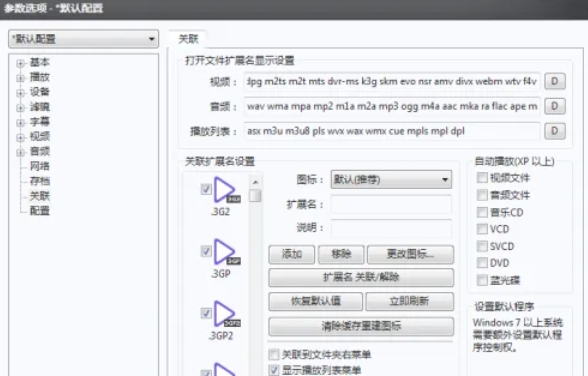Click the 扩展名 input field
Screen dimensions: 588x376
[x=391, y=204]
